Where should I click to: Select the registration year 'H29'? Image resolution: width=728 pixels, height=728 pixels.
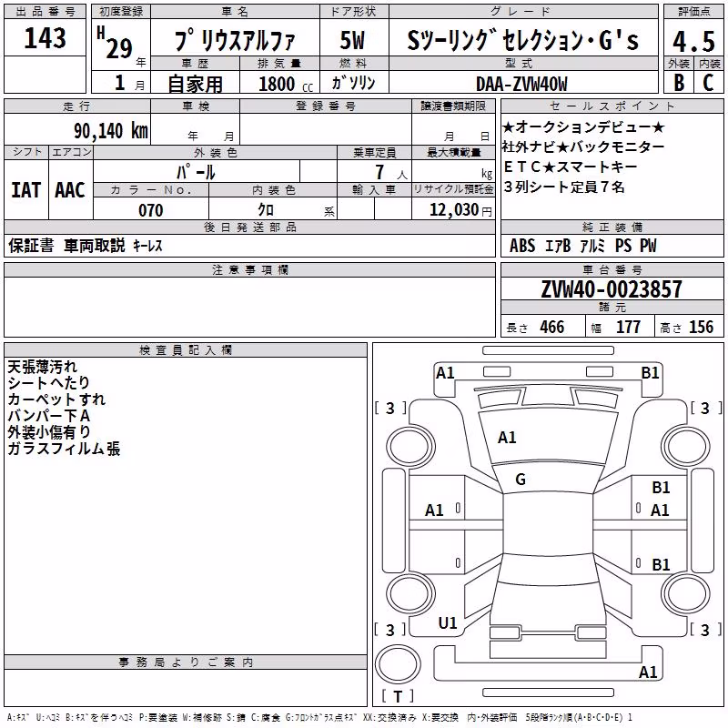(115, 43)
